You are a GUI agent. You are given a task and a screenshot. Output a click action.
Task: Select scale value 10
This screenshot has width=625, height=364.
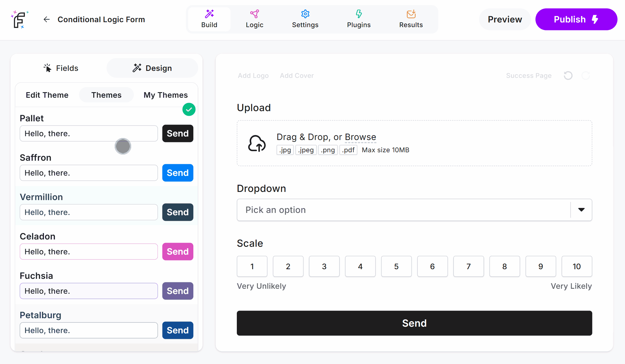point(577,266)
